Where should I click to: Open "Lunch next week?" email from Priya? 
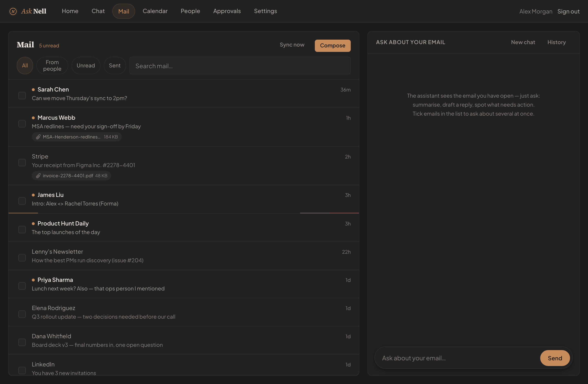98,288
